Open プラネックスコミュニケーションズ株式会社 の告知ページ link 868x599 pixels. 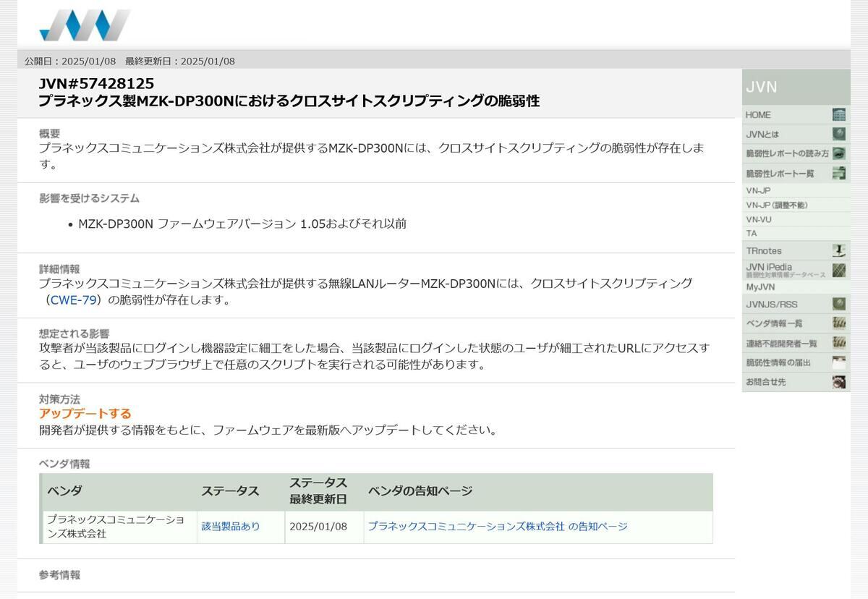[x=498, y=526]
